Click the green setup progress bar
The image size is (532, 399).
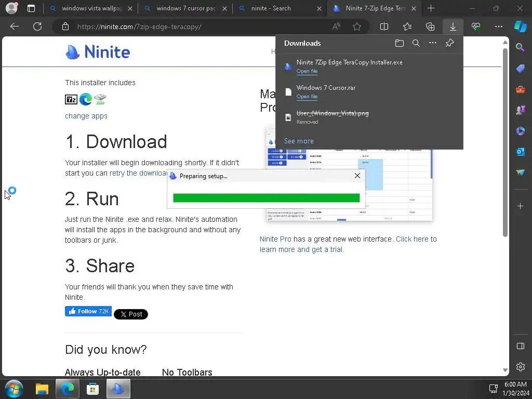(267, 198)
